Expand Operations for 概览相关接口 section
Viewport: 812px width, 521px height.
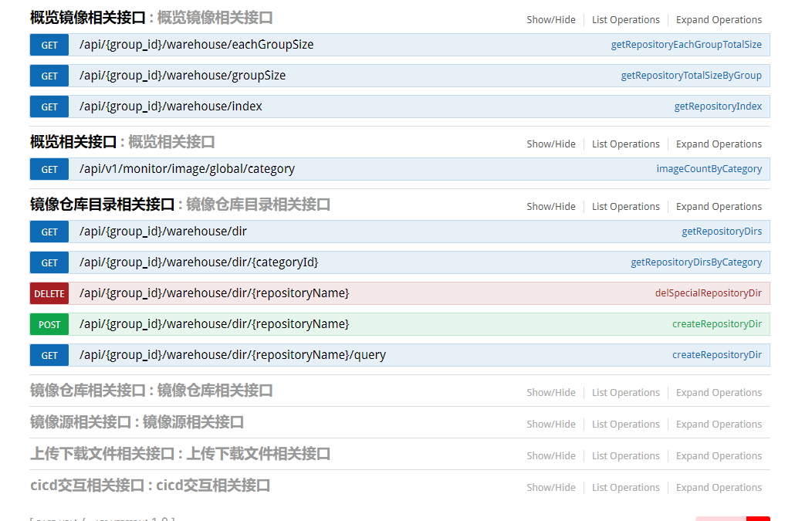point(719,144)
